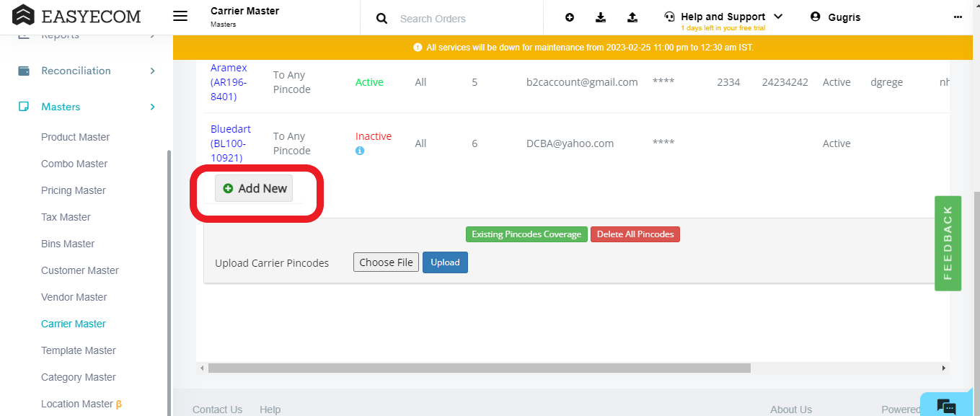The image size is (980, 416).
Task: Click the search magnifier icon
Action: pos(382,19)
